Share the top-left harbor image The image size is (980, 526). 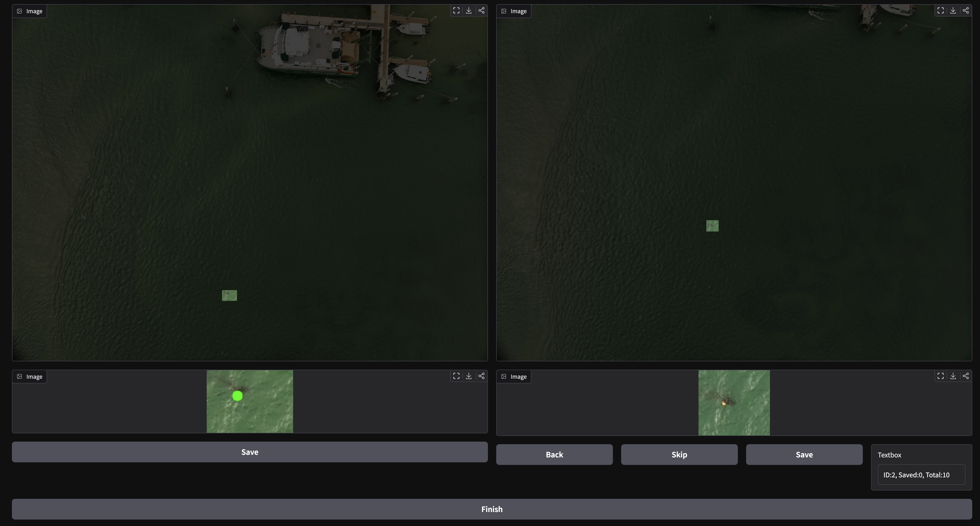(481, 11)
